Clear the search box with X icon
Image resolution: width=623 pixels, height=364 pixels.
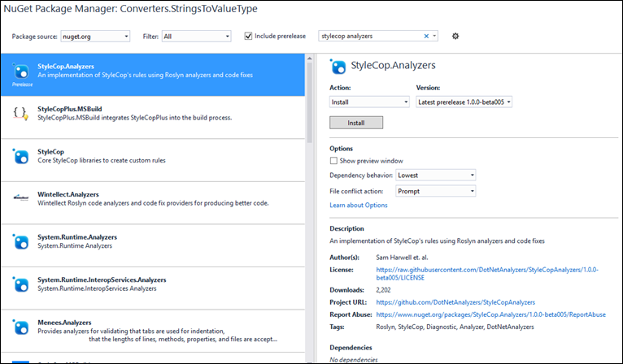[x=426, y=36]
